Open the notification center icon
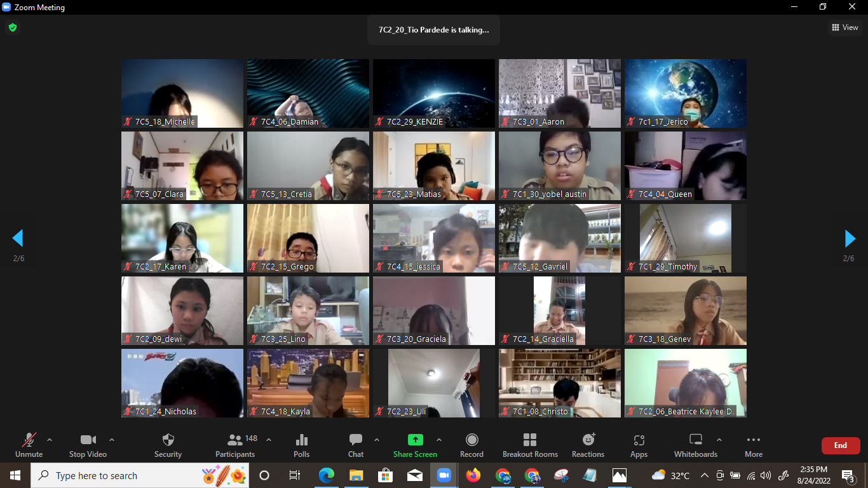The width and height of the screenshot is (868, 488). [848, 475]
